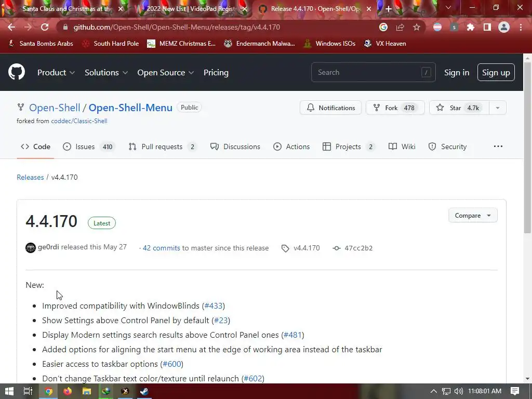Click the share page icon in address bar
532x399 pixels.
400,27
